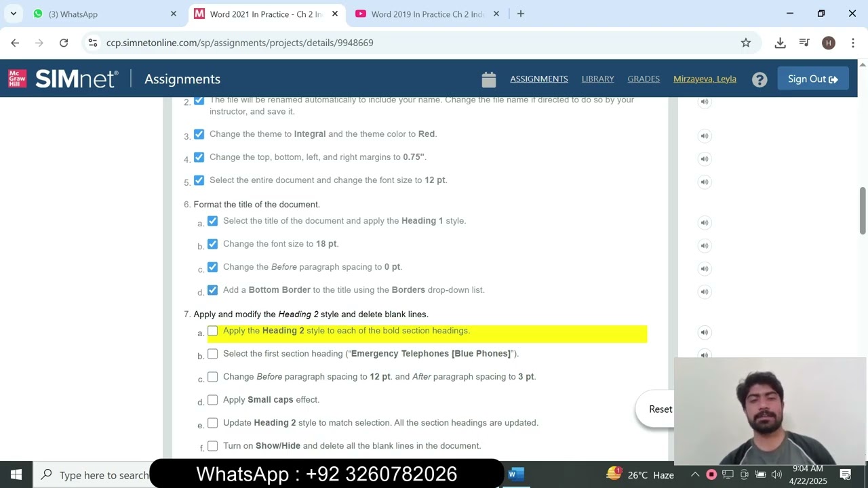Open the Windows notification center
The width and height of the screenshot is (868, 488).
pyautogui.click(x=846, y=474)
